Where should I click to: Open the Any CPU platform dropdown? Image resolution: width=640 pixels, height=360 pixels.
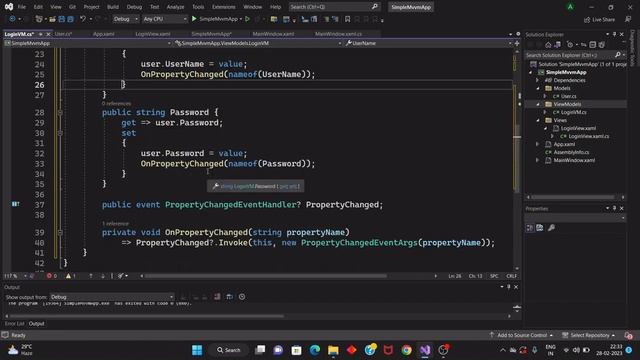point(165,19)
